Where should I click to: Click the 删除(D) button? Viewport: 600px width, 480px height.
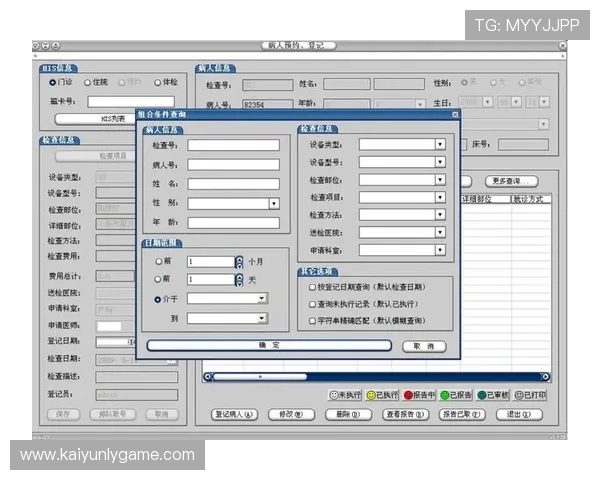[x=348, y=414]
